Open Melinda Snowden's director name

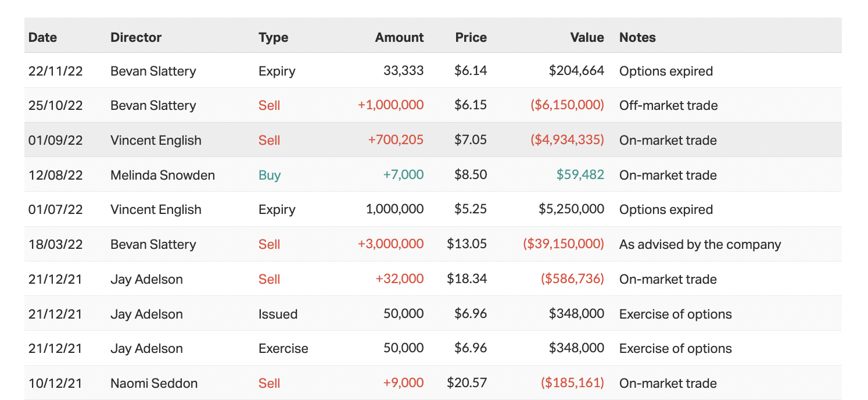(x=163, y=175)
